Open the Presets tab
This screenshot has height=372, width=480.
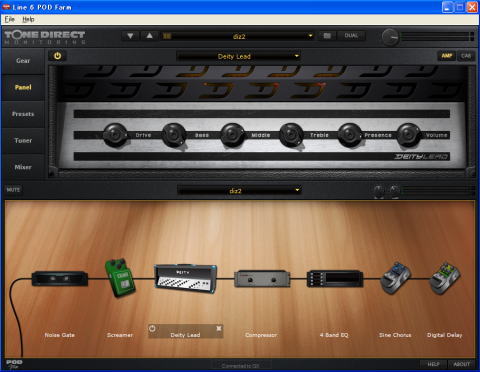23,114
